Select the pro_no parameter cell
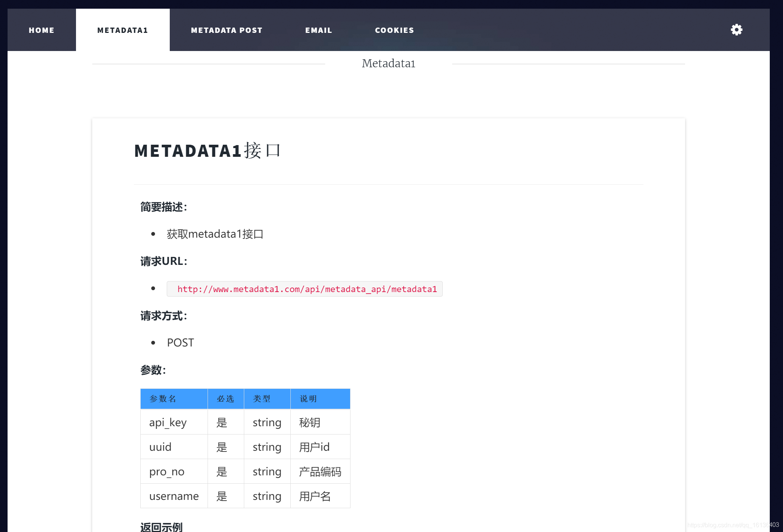The image size is (783, 532). click(174, 472)
